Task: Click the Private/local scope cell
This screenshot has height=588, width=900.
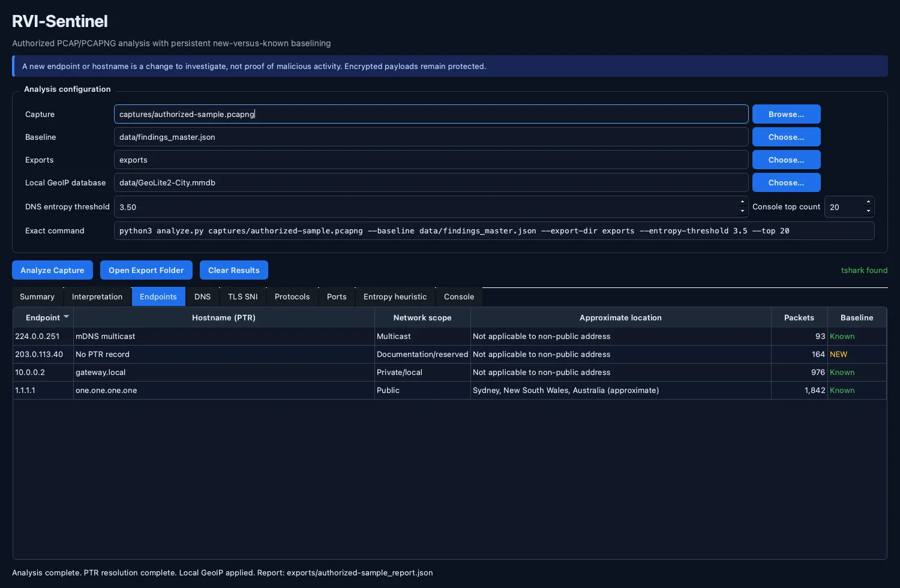Action: [x=422, y=372]
